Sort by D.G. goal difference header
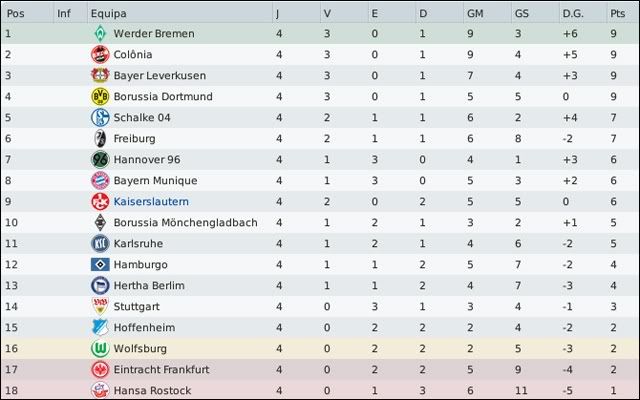640x400 pixels. [x=574, y=13]
